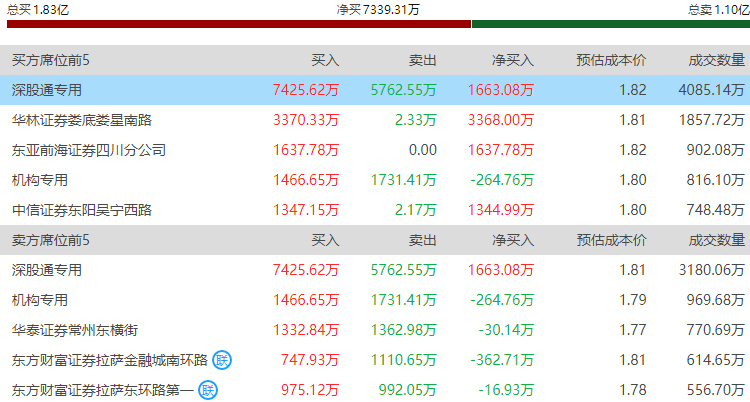750x402 pixels.
Task: Click 机构专用 in the seller seats table
Action: tap(40, 300)
